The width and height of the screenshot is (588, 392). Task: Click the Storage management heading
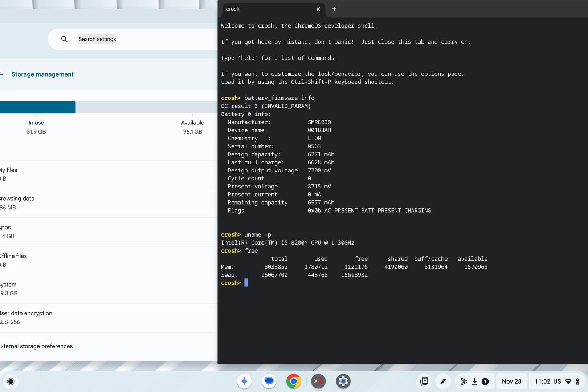(x=42, y=74)
